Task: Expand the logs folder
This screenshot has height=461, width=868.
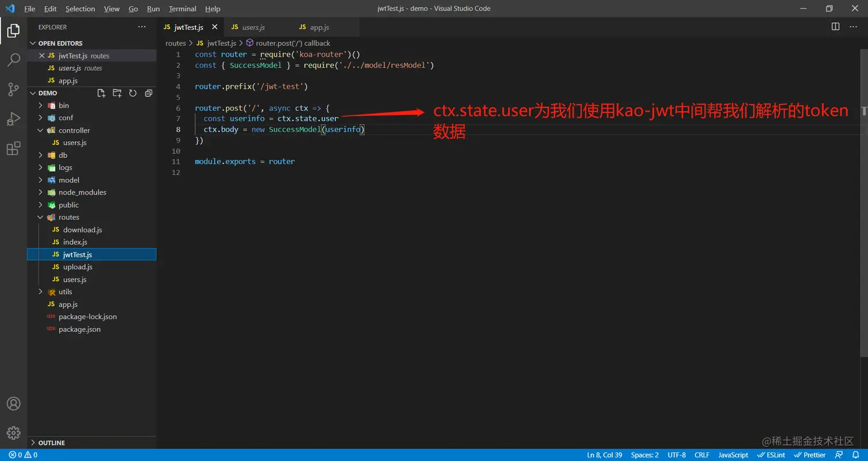Action: (x=92, y=168)
